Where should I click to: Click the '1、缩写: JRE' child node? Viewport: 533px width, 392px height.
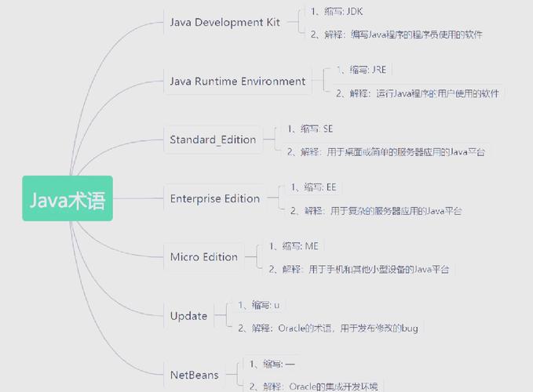coord(361,70)
